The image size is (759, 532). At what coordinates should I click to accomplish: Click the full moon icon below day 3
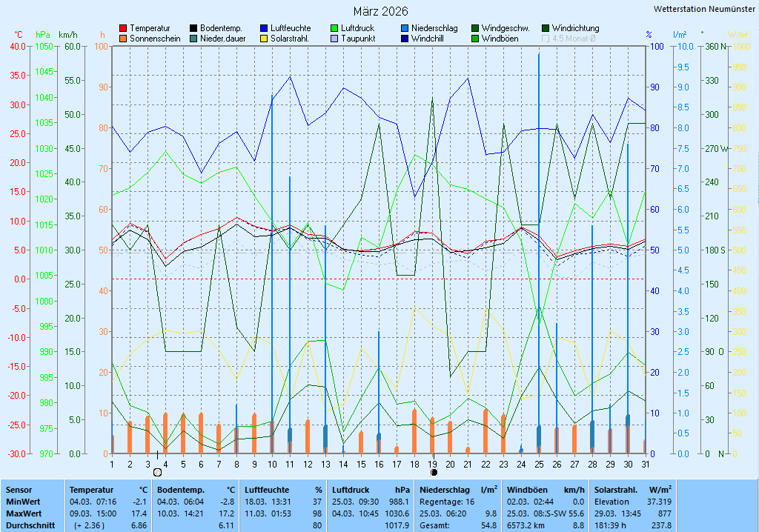click(x=157, y=472)
